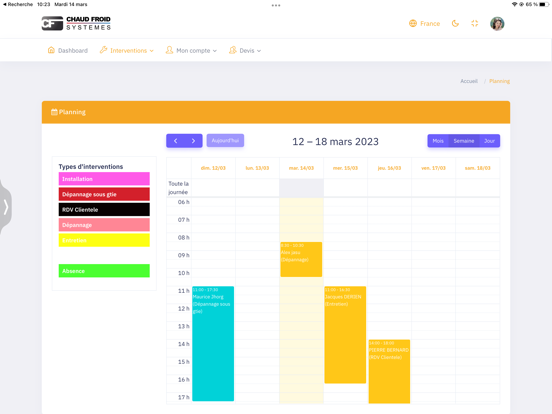This screenshot has width=552, height=414.
Task: Toggle dark mode with the moon icon
Action: tap(455, 24)
